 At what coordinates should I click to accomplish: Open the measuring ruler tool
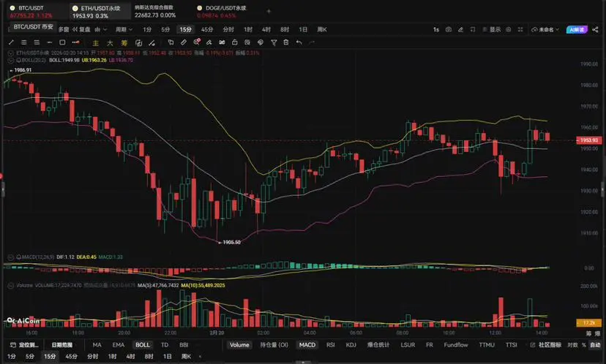[184, 42]
